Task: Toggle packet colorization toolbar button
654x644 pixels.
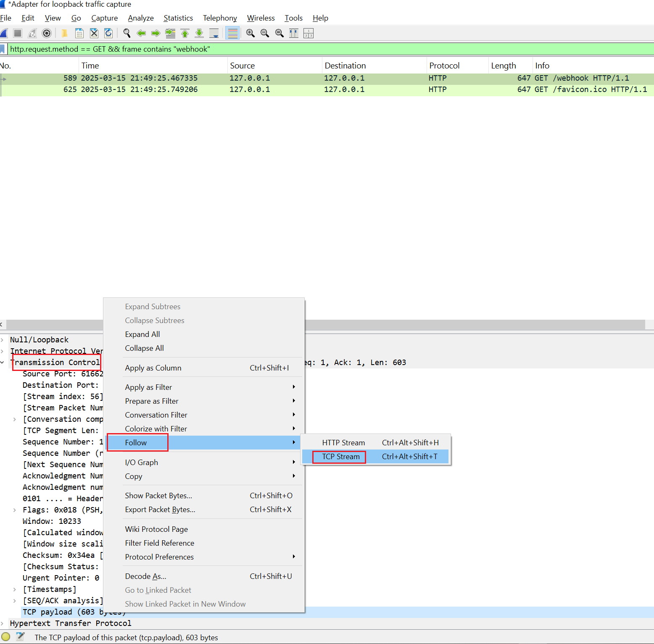Action: tap(232, 33)
